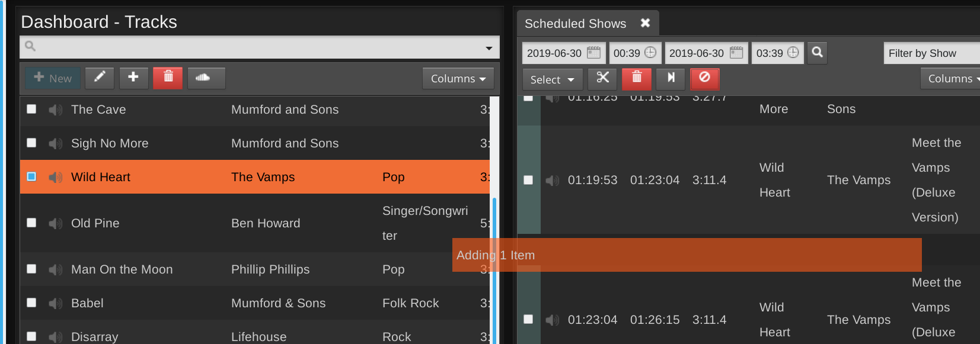Click the Filter by Show field
The width and height of the screenshot is (980, 344).
[x=931, y=53]
